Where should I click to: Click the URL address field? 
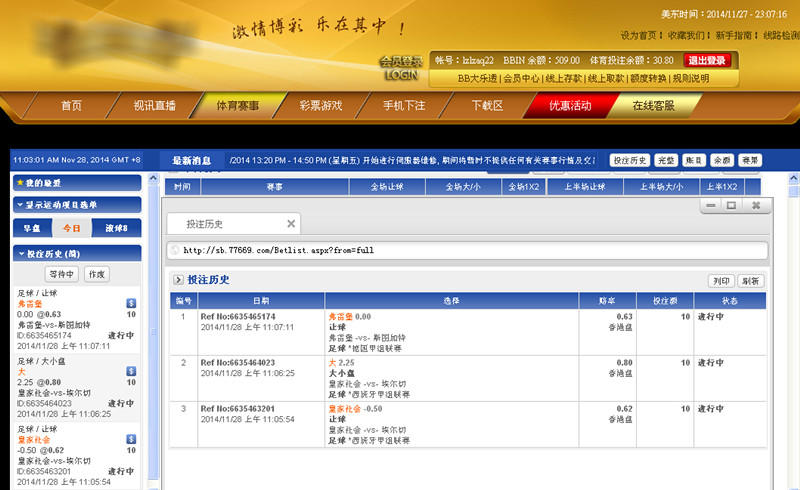click(467, 250)
